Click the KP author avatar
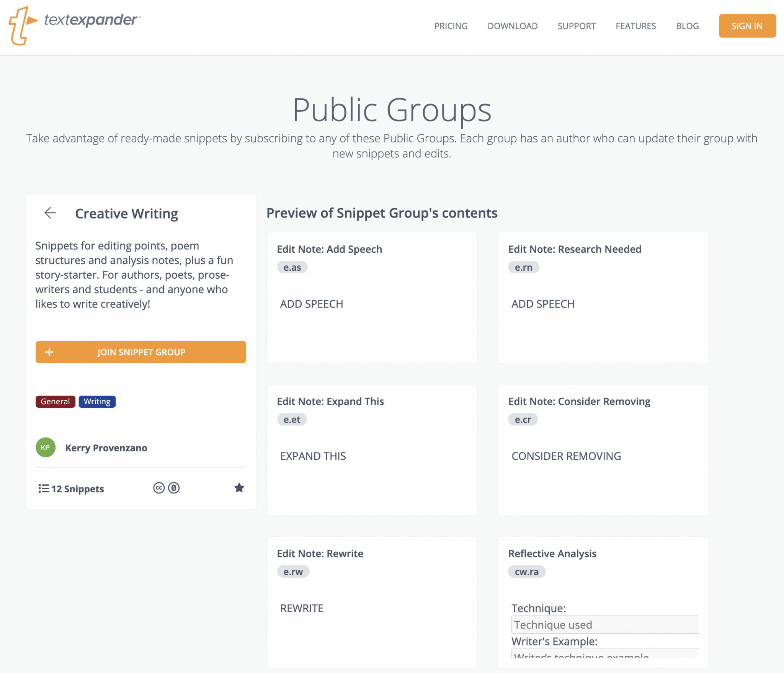Screen dimensions: 784x673 46,448
